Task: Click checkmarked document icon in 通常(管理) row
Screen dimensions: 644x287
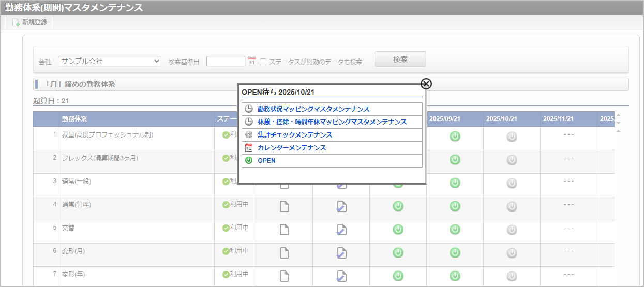Action: click(x=341, y=206)
